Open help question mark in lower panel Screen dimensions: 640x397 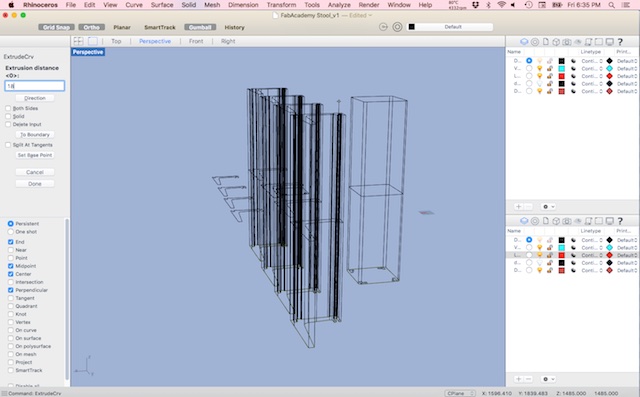pyautogui.click(x=620, y=221)
